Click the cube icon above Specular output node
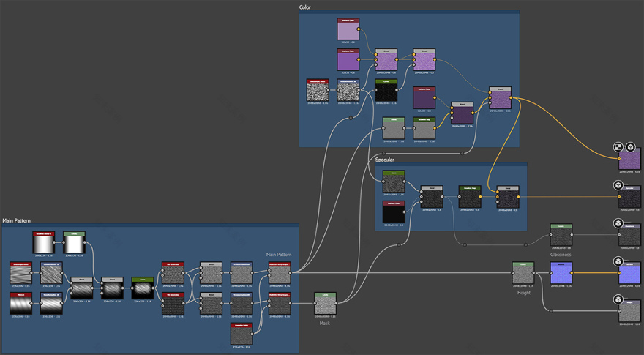Viewport: 644px width, 355px height. point(618,186)
